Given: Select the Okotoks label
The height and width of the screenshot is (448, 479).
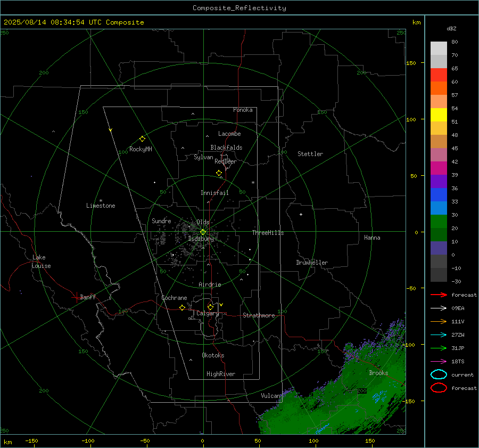Looking at the screenshot, I should (213, 355).
